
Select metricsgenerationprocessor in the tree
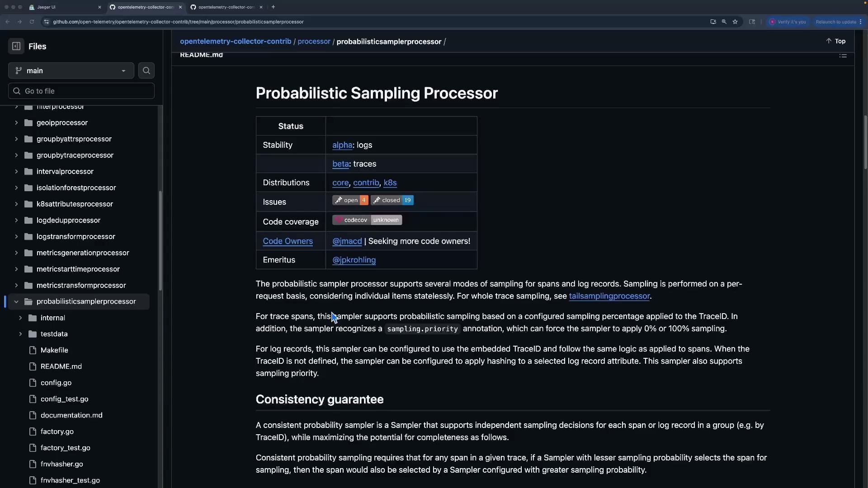(x=83, y=253)
